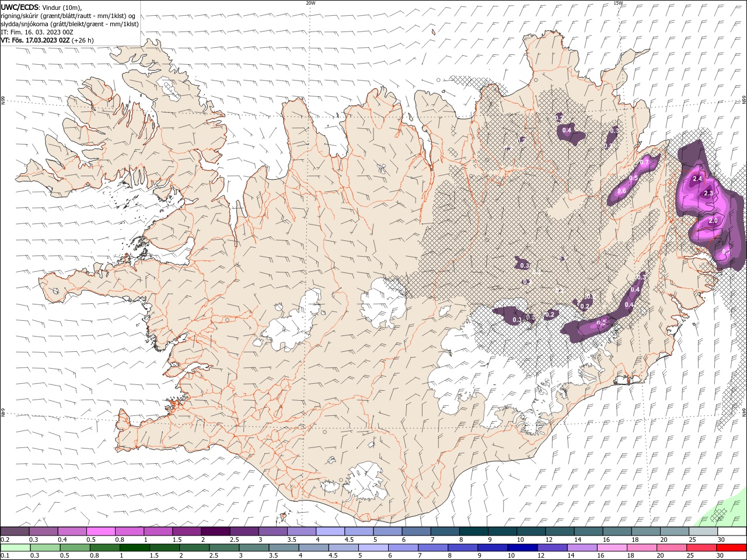Click the violet 14 swatch in lower legend
Viewport: 747px width, 560px height.
[582, 548]
